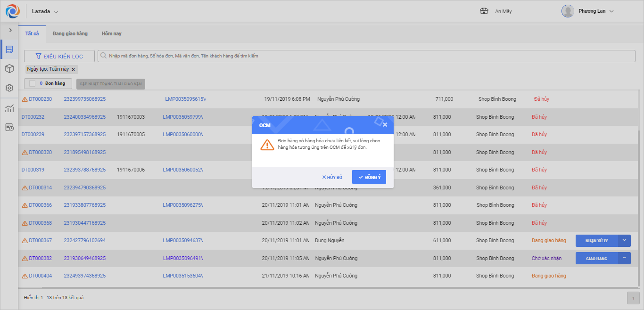
Task: Close the OCM dialog with X
Action: (385, 125)
